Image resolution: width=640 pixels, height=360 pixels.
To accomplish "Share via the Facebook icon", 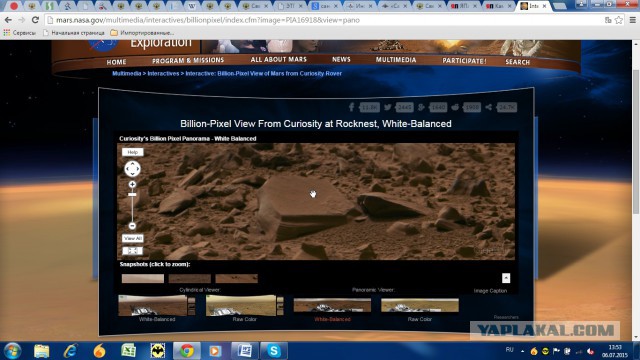I will click(351, 107).
